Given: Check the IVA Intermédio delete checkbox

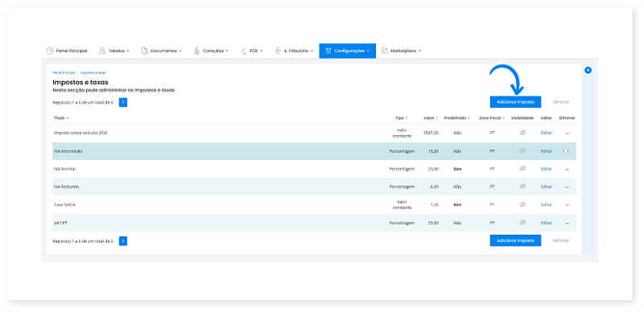Looking at the screenshot, I should tap(566, 151).
